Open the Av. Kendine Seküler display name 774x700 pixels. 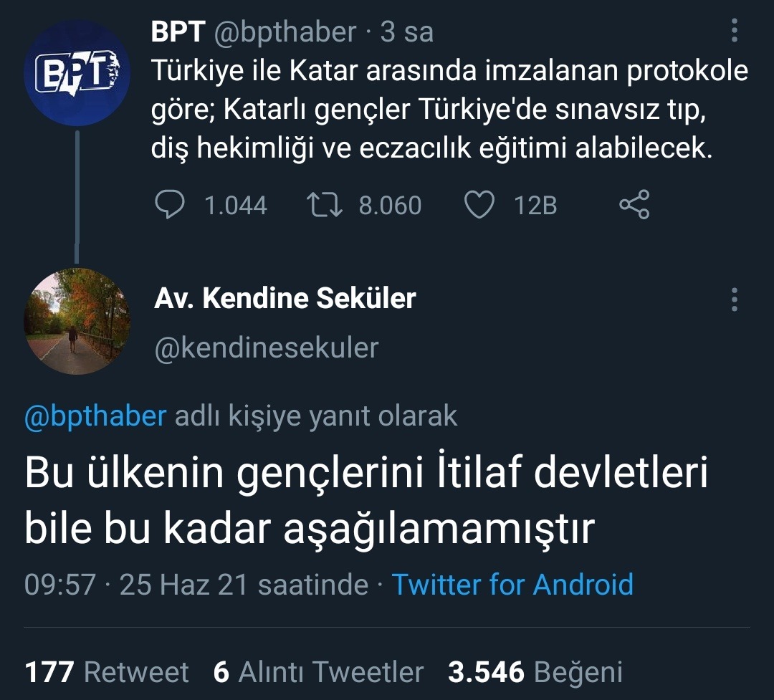point(285,299)
